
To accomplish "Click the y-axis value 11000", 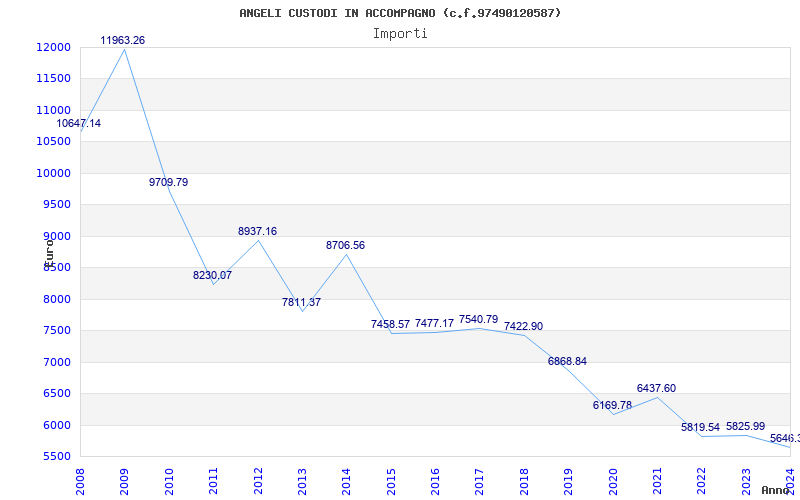I will tap(54, 110).
